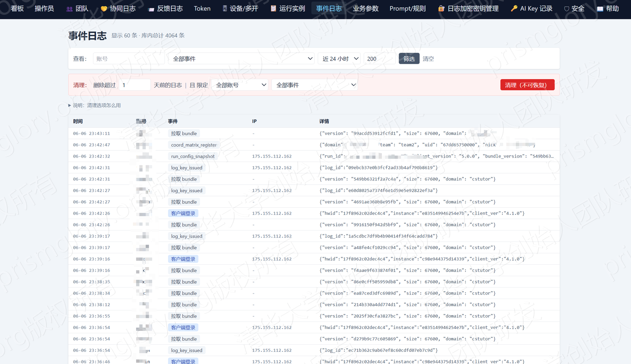Click the 200 limit input field
The width and height of the screenshot is (631, 364).
(379, 59)
